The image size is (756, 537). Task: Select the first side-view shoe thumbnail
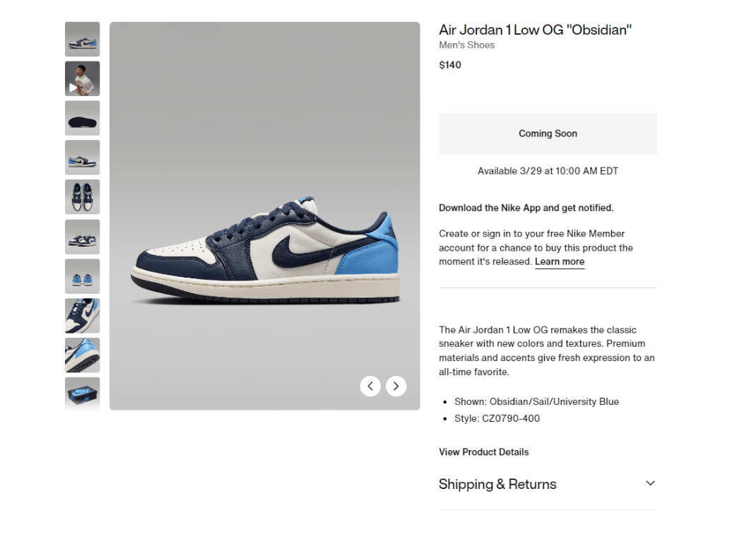tap(83, 39)
